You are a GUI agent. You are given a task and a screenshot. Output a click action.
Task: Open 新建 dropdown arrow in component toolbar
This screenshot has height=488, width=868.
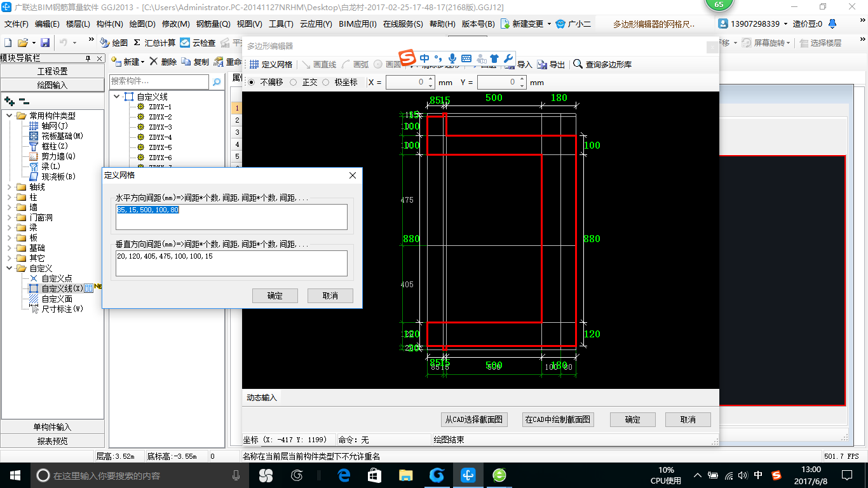[143, 62]
